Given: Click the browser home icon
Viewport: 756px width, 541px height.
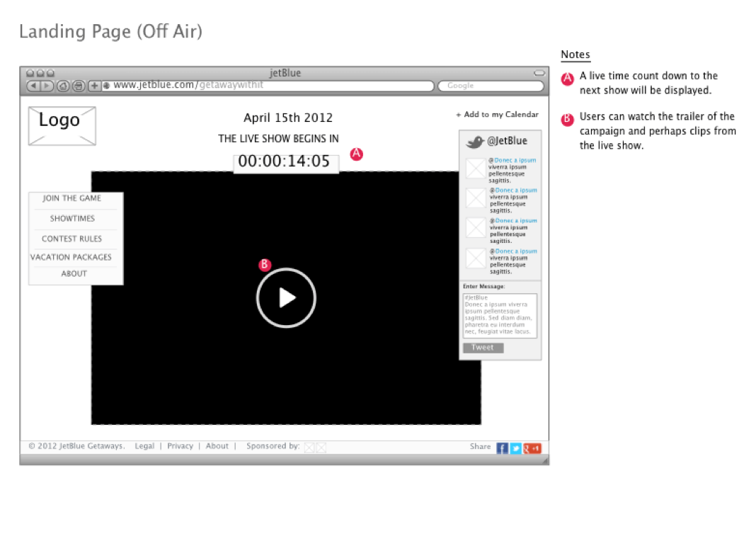Looking at the screenshot, I should coord(63,86).
